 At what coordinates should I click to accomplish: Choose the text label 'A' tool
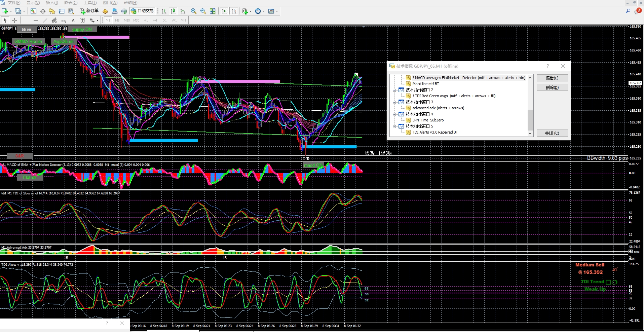[73, 21]
